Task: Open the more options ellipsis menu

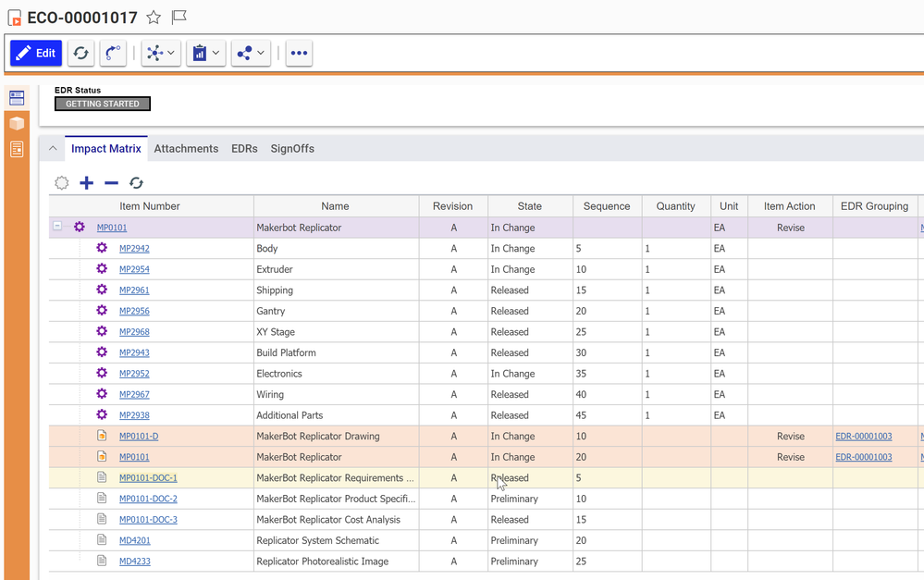Action: pyautogui.click(x=299, y=54)
